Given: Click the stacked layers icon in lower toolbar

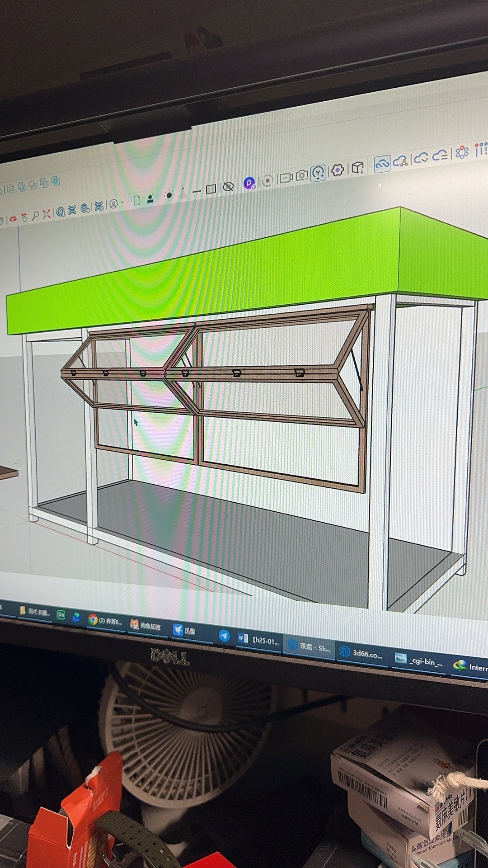Looking at the screenshot, I should tap(84, 208).
